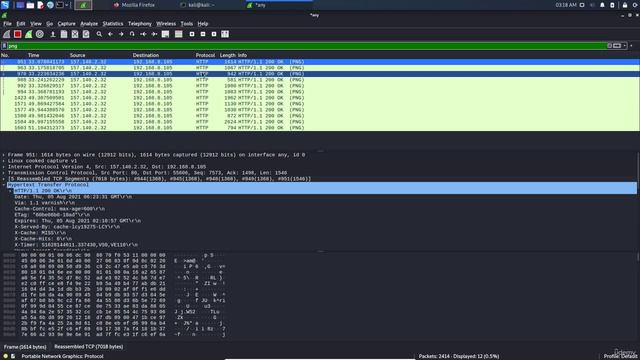Reset text size to normal icon

point(214,34)
